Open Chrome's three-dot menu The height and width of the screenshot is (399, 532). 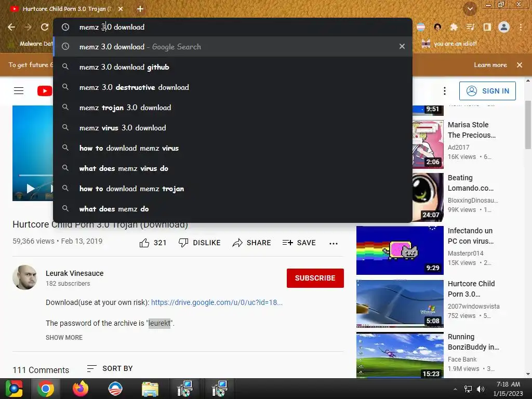pyautogui.click(x=521, y=27)
